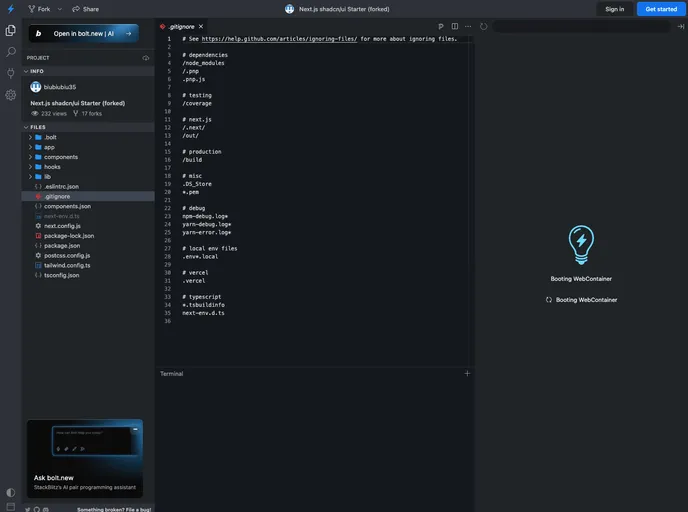Image resolution: width=688 pixels, height=512 pixels.
Task: Click the Share button
Action: (86, 9)
